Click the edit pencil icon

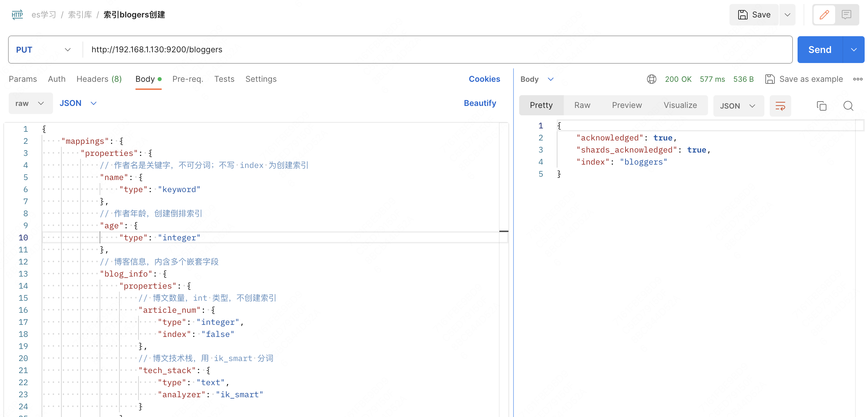coord(824,15)
